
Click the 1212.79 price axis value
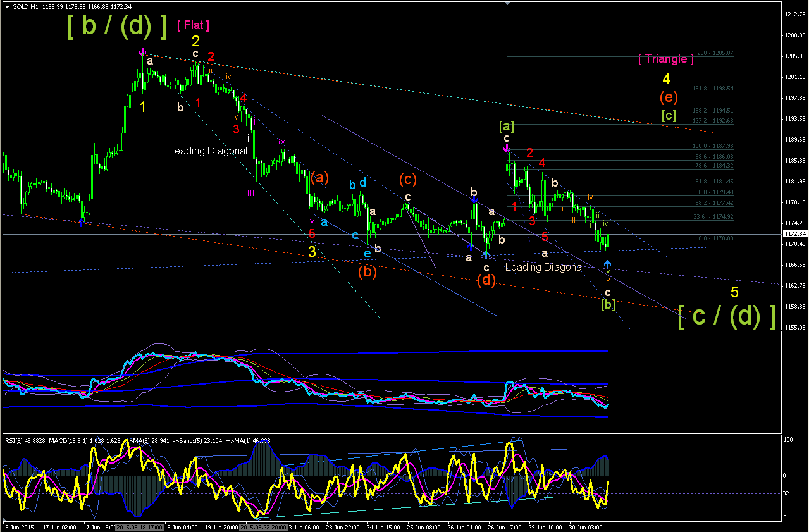tap(795, 14)
